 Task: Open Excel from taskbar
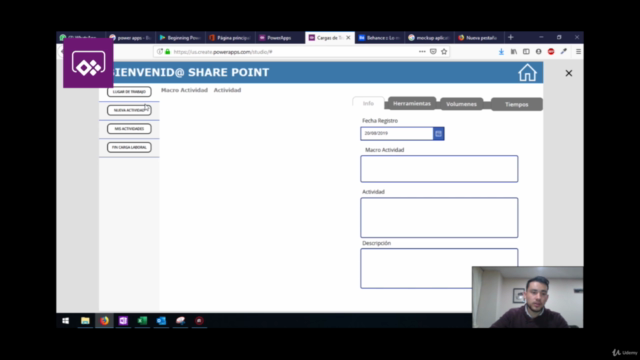(x=142, y=321)
